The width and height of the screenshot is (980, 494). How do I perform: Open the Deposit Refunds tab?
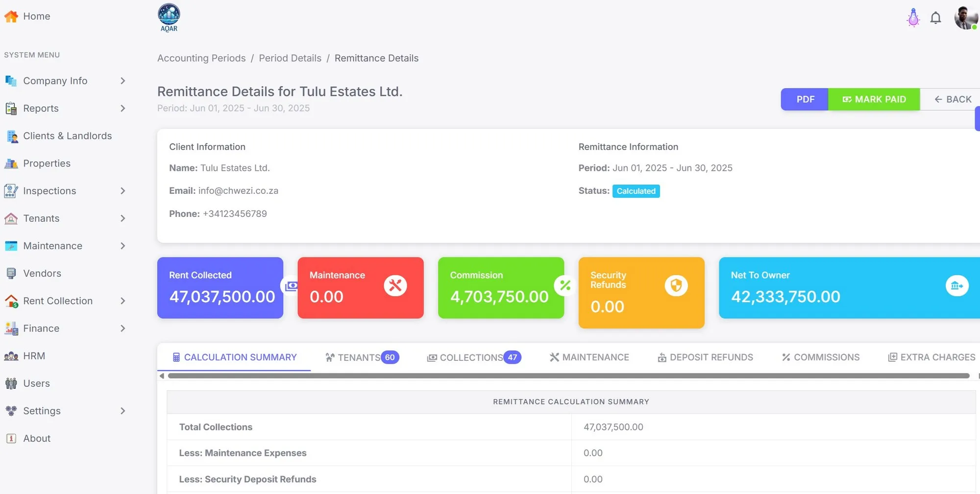[710, 357]
